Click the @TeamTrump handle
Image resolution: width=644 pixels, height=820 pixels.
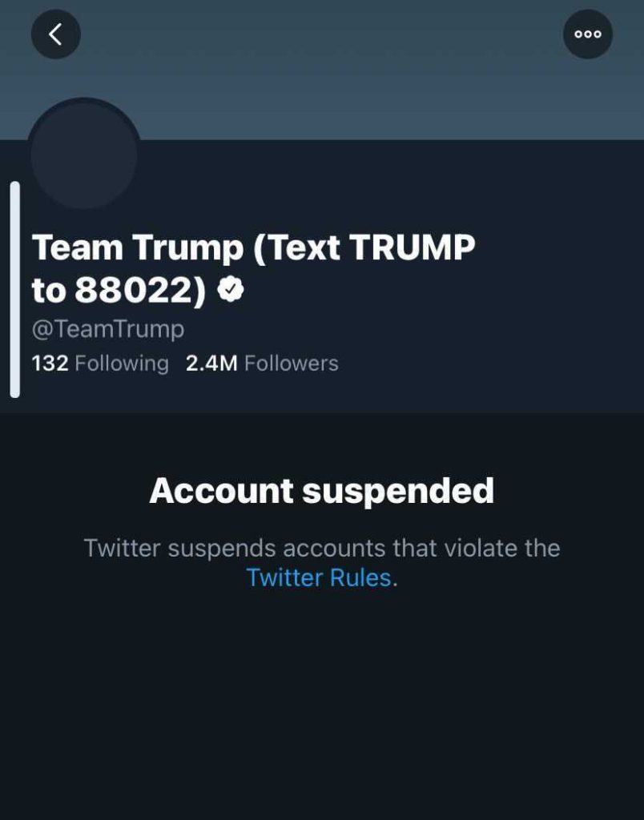[x=108, y=329]
